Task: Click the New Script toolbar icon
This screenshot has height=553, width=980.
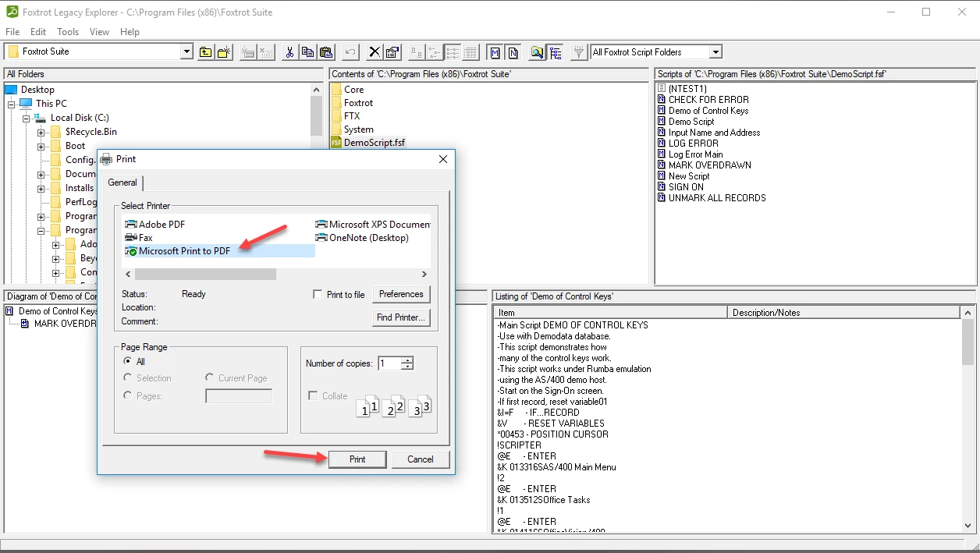Action: tap(248, 52)
